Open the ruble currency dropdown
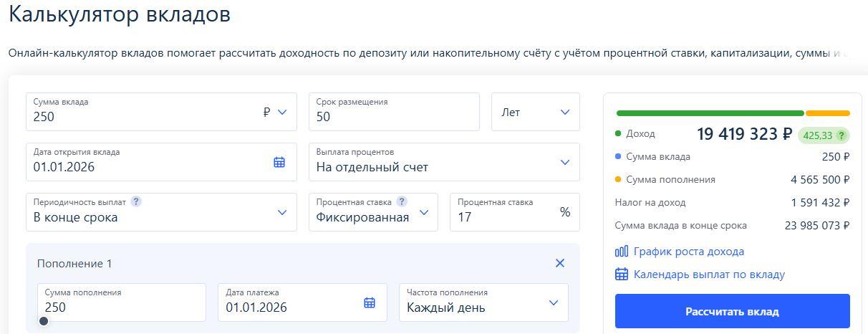868x334 pixels. (275, 113)
